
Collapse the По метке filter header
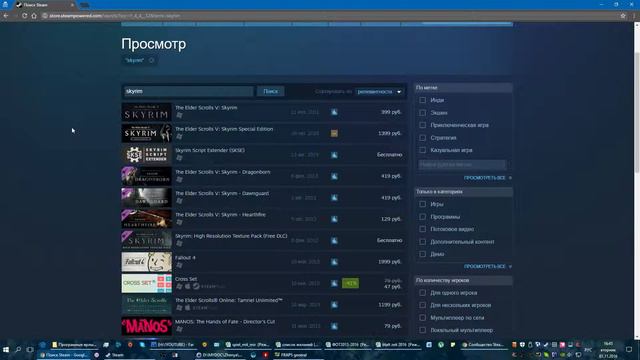(463, 88)
